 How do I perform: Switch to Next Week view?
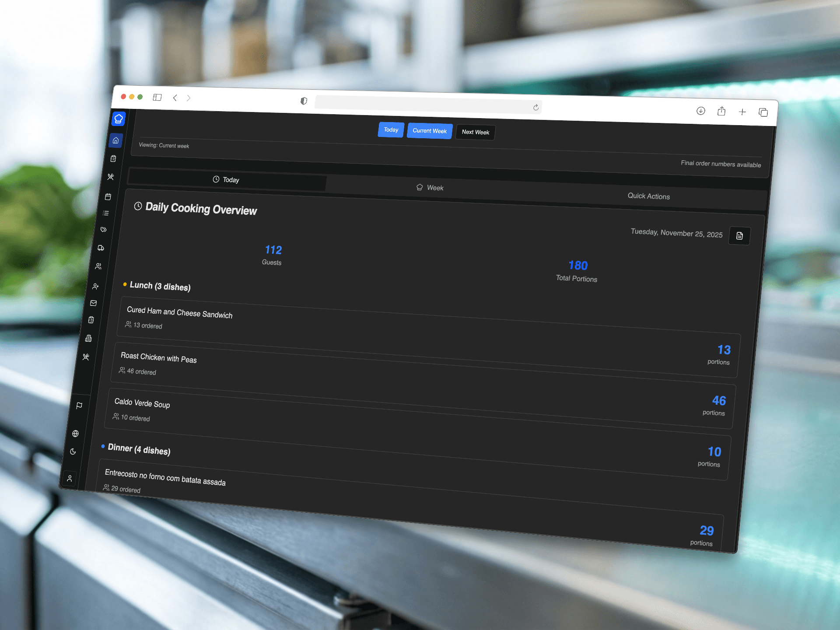tap(475, 132)
